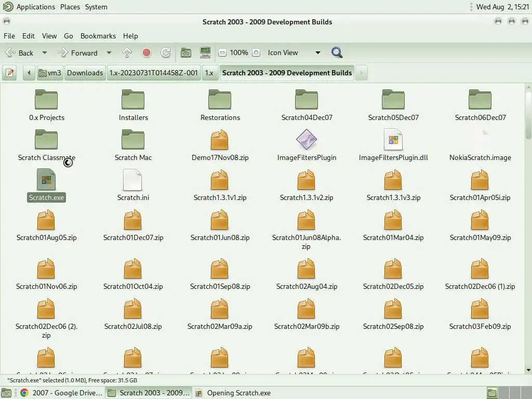This screenshot has height=399, width=532.
Task: Select Scratch03Feb09.zip file
Action: [x=480, y=314]
